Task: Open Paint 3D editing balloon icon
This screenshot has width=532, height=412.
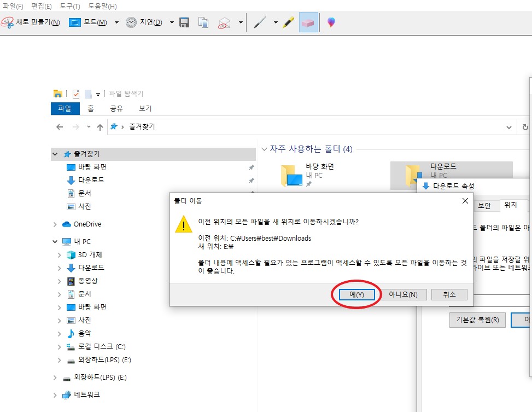Action: 331,22
